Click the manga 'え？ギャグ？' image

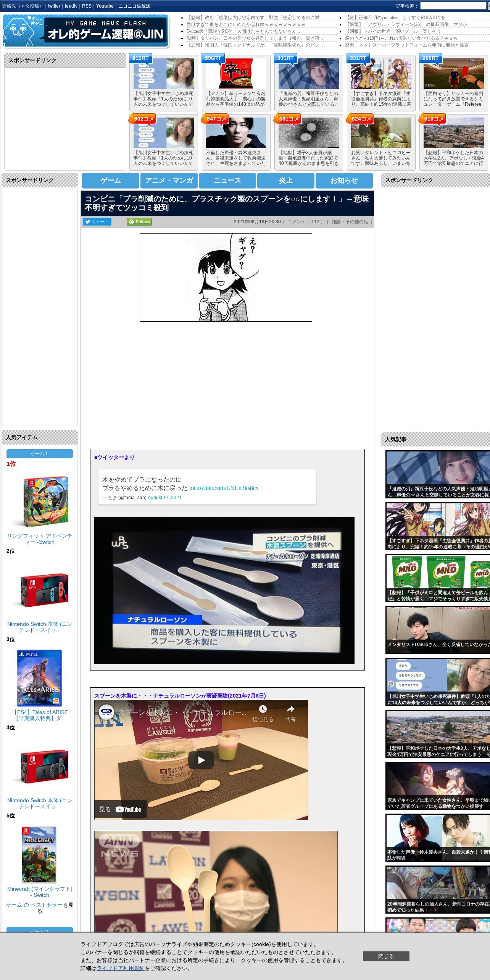(226, 277)
